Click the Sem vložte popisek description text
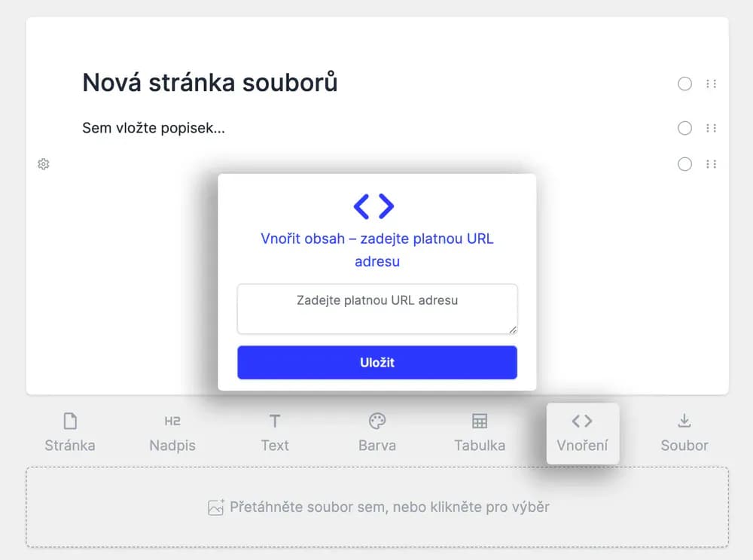 154,128
